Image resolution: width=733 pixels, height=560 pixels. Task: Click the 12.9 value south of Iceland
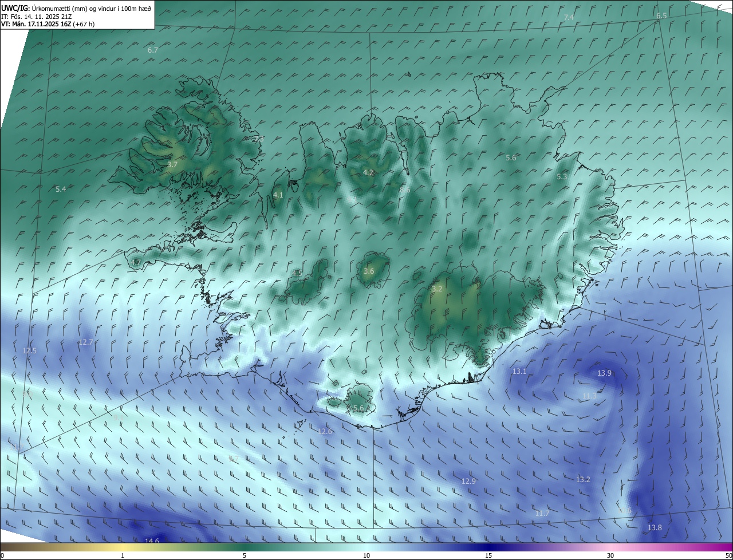(x=468, y=482)
